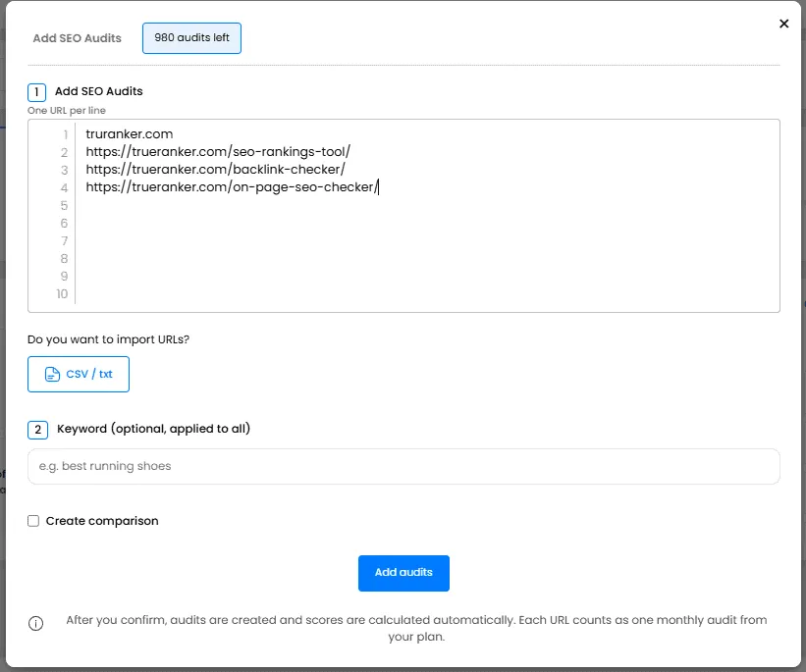Click the 980 audits left badge
This screenshot has height=672, width=806.
coord(191,38)
